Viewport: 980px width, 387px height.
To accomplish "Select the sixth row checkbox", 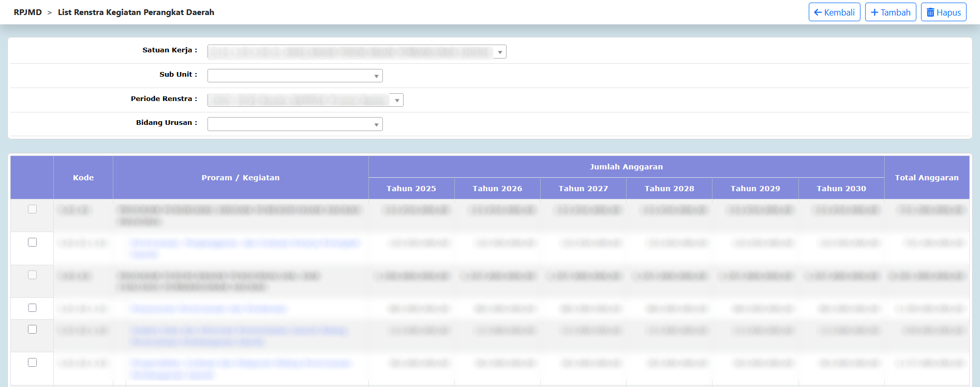I will [32, 363].
